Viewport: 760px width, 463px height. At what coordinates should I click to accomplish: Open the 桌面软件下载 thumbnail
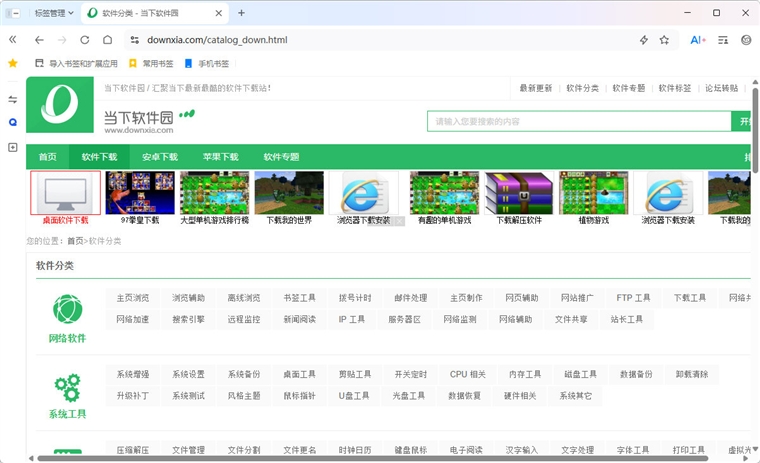click(x=65, y=198)
